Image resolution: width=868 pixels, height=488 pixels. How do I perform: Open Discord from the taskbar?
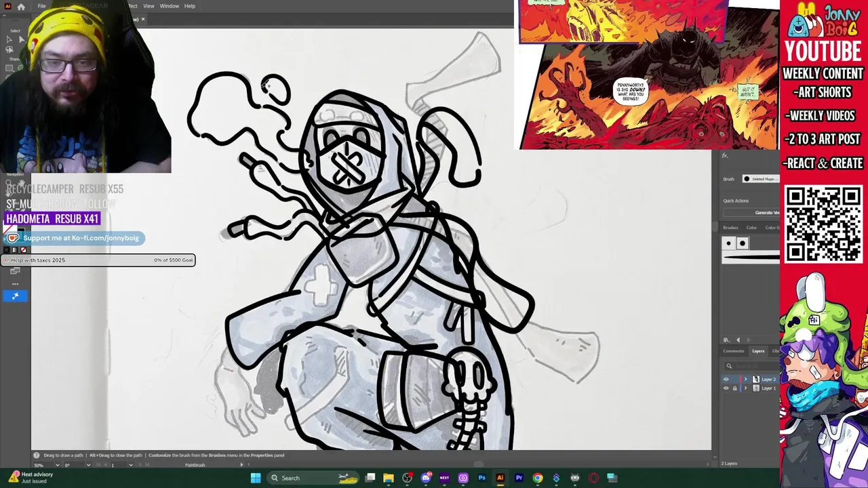click(x=426, y=478)
